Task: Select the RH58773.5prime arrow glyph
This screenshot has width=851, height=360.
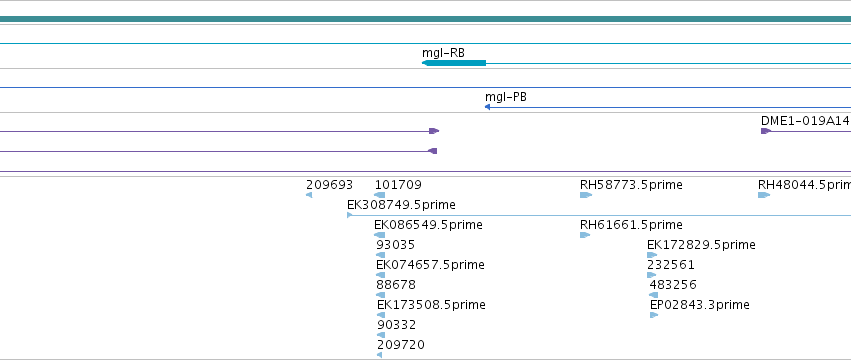Action: tap(586, 195)
